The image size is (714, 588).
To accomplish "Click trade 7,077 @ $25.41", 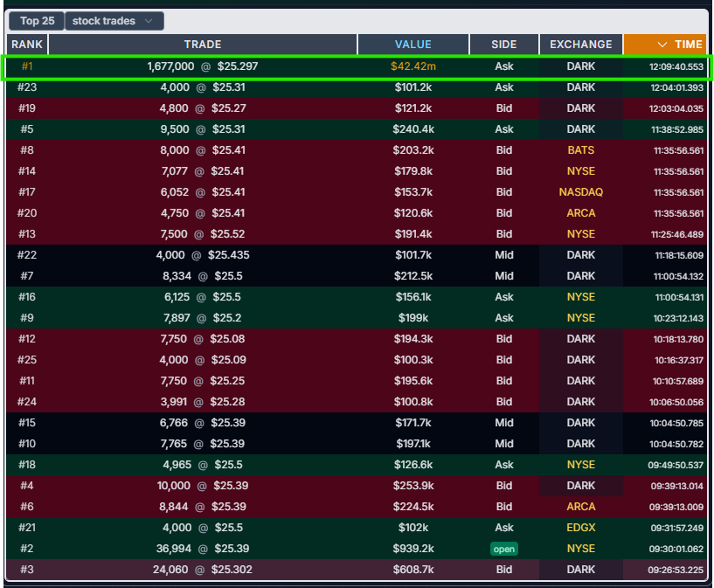I will click(x=203, y=171).
